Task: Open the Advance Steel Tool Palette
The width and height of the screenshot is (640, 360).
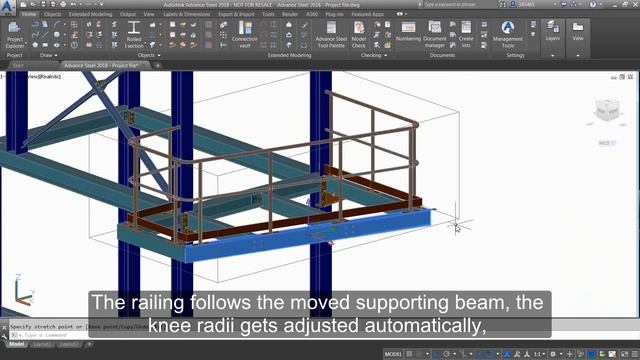Action: point(331,35)
